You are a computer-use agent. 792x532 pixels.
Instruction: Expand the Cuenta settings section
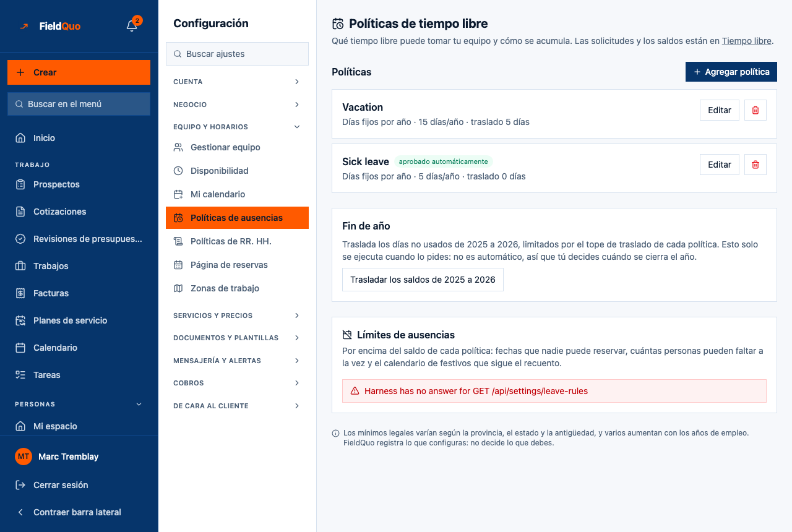point(237,82)
